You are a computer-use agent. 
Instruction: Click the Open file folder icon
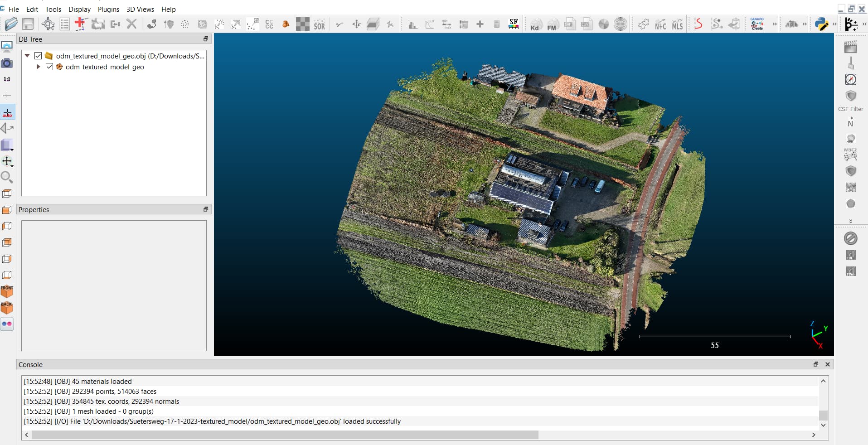click(x=11, y=24)
